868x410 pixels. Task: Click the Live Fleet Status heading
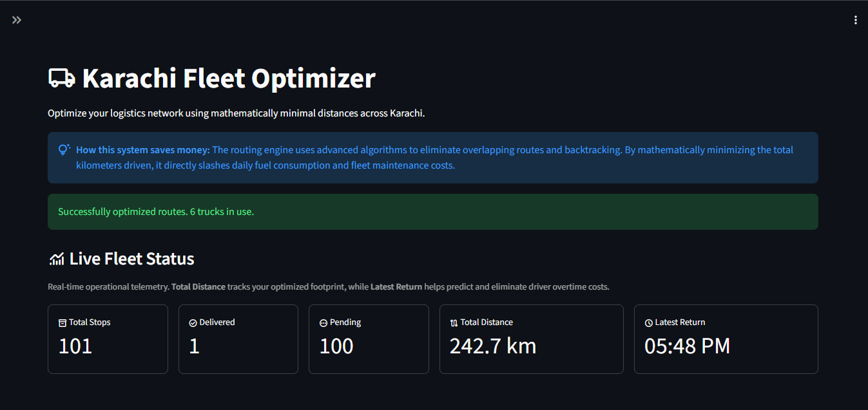tap(132, 259)
